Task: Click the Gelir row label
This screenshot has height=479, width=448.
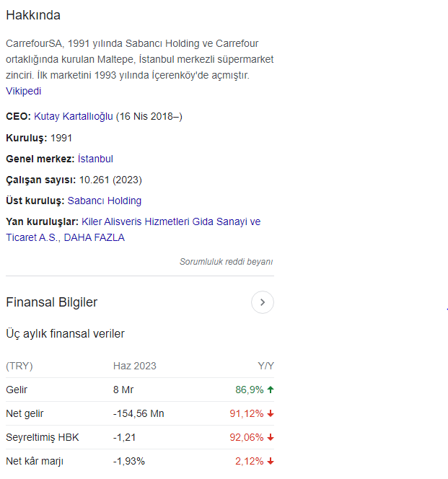Action: (17, 390)
